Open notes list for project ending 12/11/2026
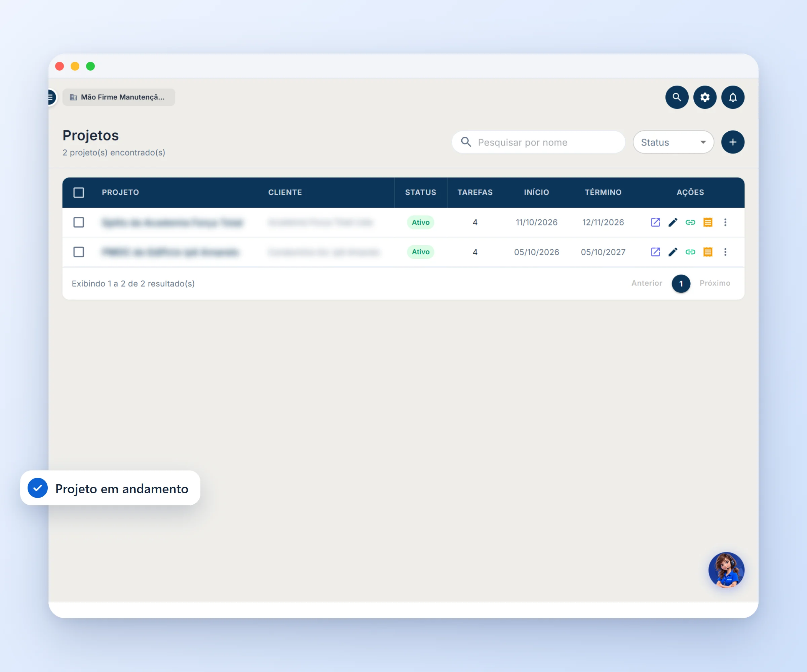 coord(708,222)
